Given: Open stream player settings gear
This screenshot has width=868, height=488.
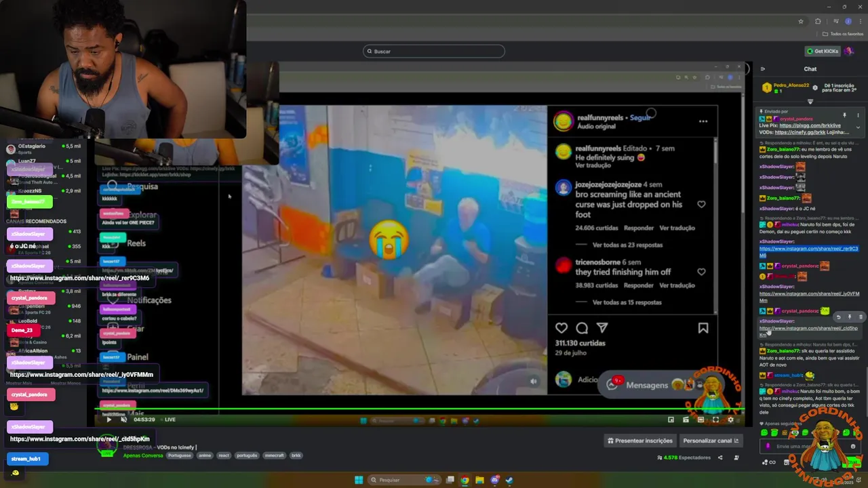Looking at the screenshot, I should point(730,420).
